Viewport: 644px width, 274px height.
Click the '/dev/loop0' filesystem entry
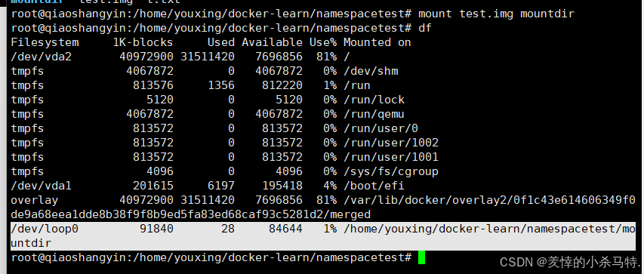tap(45, 229)
